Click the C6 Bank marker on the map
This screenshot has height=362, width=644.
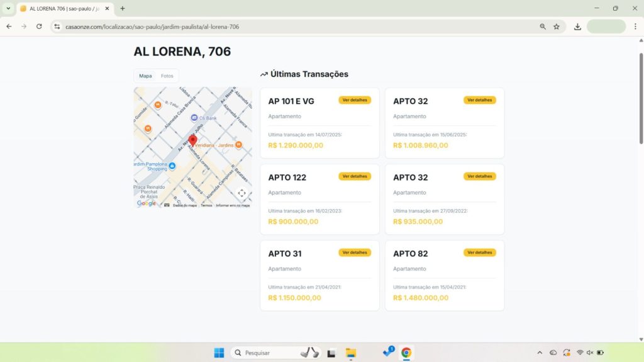[x=195, y=118]
